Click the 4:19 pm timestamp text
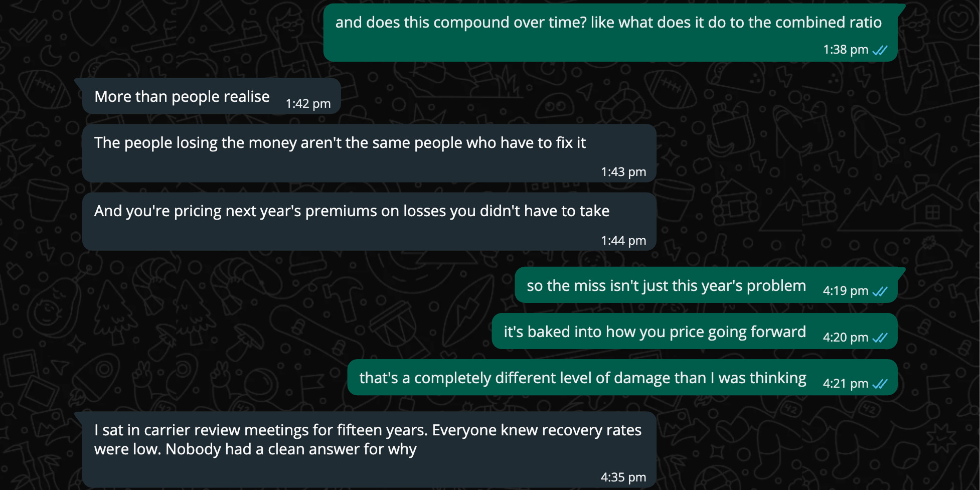The width and height of the screenshot is (980, 490). (845, 291)
